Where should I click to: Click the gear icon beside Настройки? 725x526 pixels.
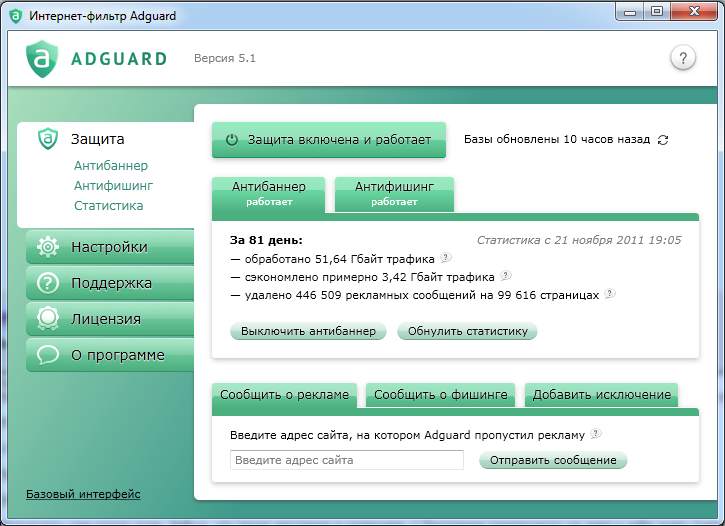(x=48, y=247)
